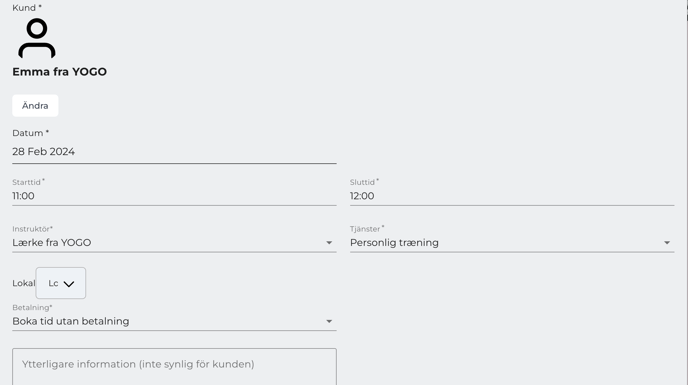Click the Sluttid label

click(x=364, y=182)
